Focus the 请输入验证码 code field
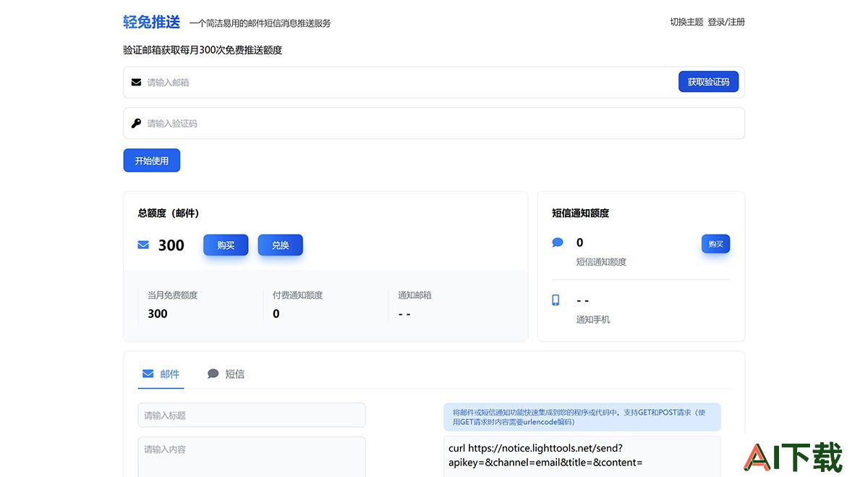 [434, 124]
